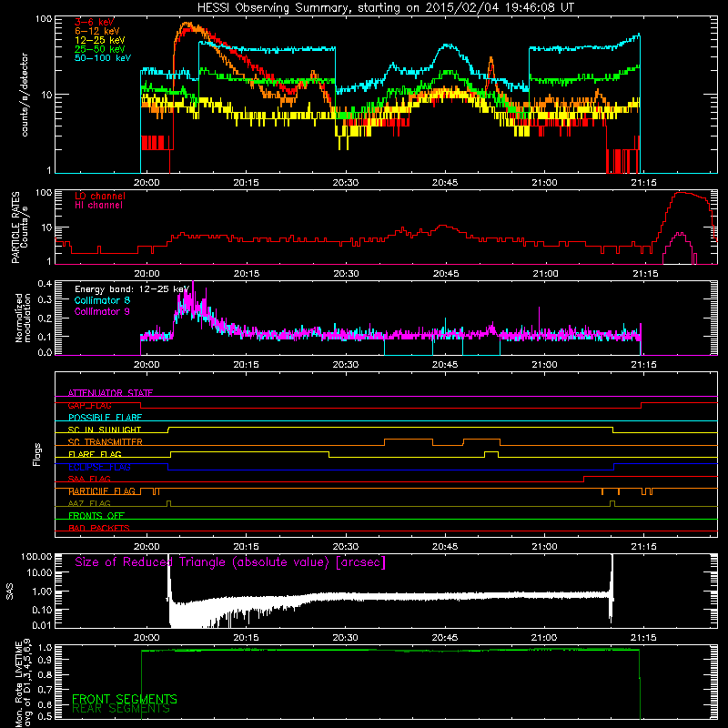Click the SAA_FLAG label
This screenshot has height=728, width=728.
pos(89,480)
